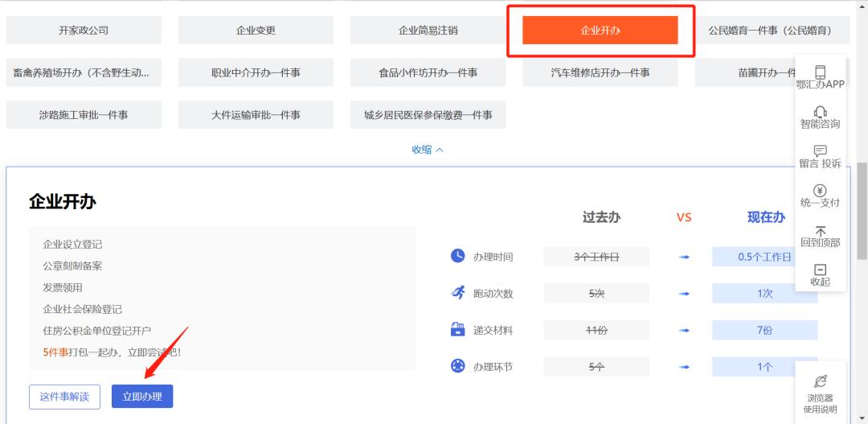Select the 企业变更 tab

point(256,31)
